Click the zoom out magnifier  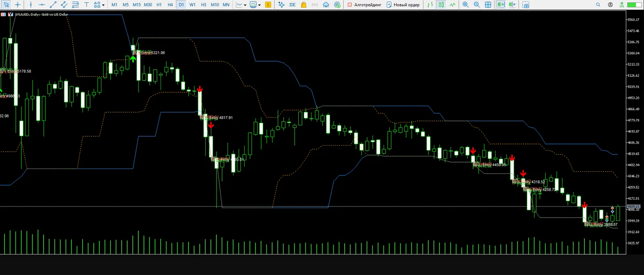[x=477, y=5]
